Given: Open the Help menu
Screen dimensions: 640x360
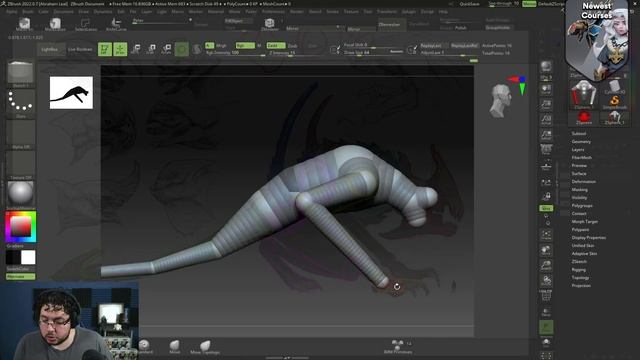Looking at the screenshot, I should point(443,11).
